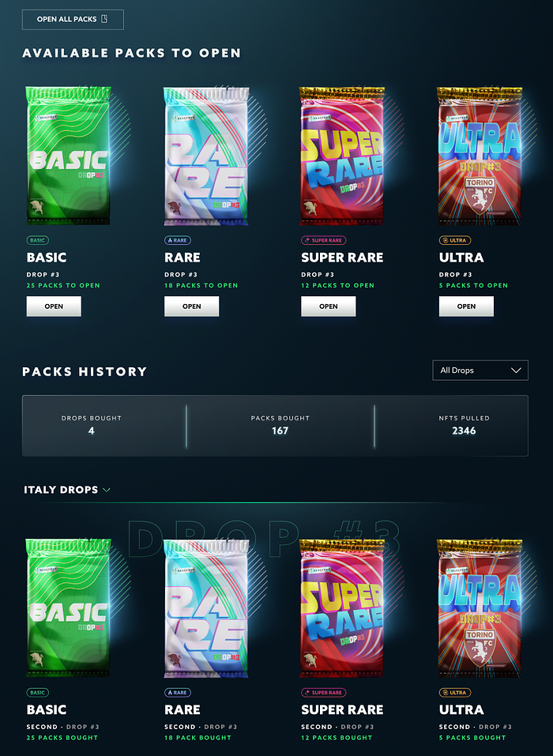Screen dimensions: 553x756
Task: Open the Ultra Drop #3 pack
Action: point(466,307)
